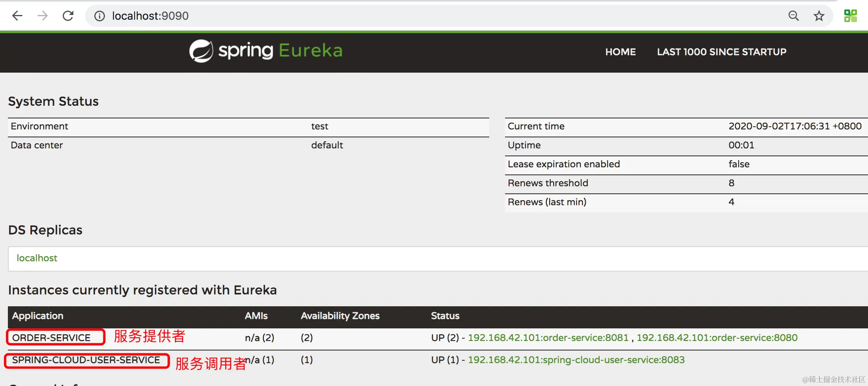Open the HOME menu item
The image size is (868, 386).
(x=620, y=52)
